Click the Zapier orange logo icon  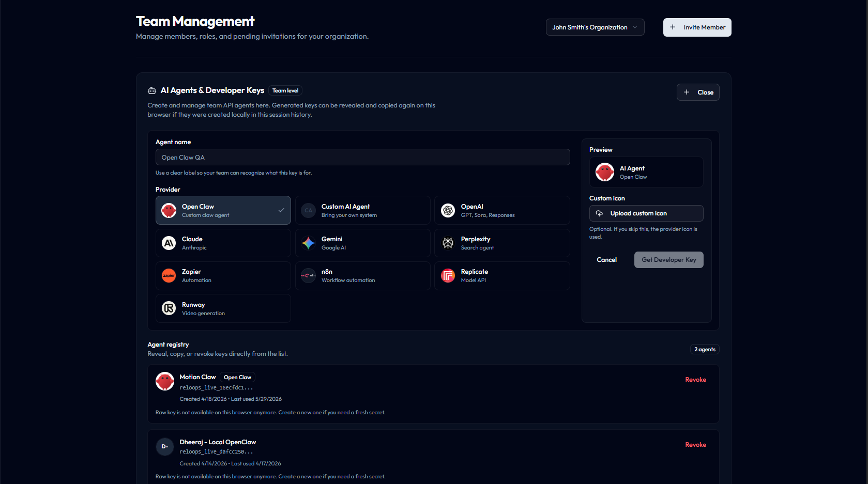click(x=169, y=275)
